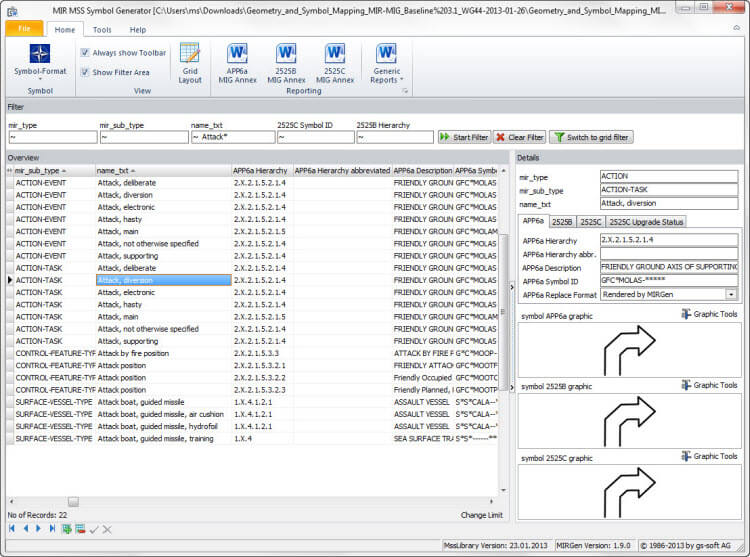This screenshot has width=750, height=557.
Task: Click grid's scroll-down arrow
Action: [503, 490]
